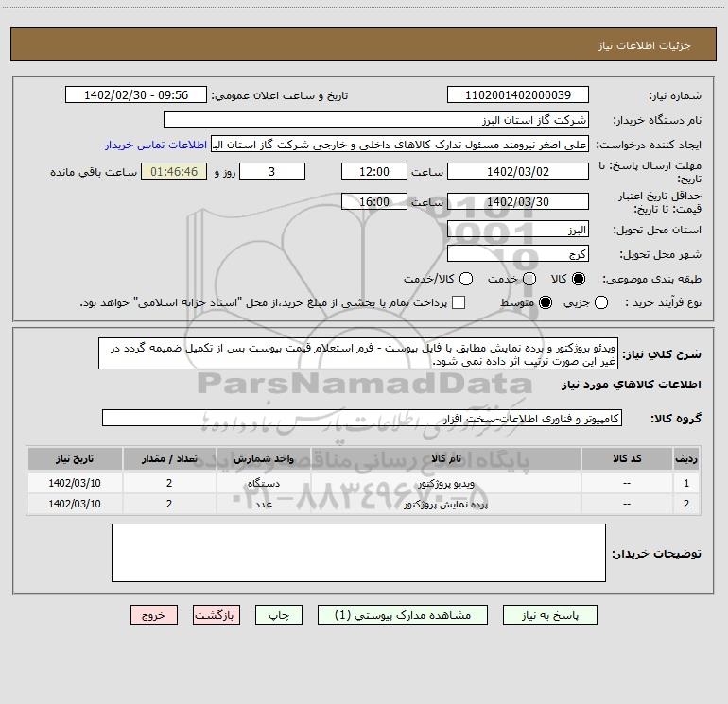This screenshot has width=728, height=704.
Task: Toggle the اسناد خزانه اسلامی payment checkbox
Action: [459, 302]
